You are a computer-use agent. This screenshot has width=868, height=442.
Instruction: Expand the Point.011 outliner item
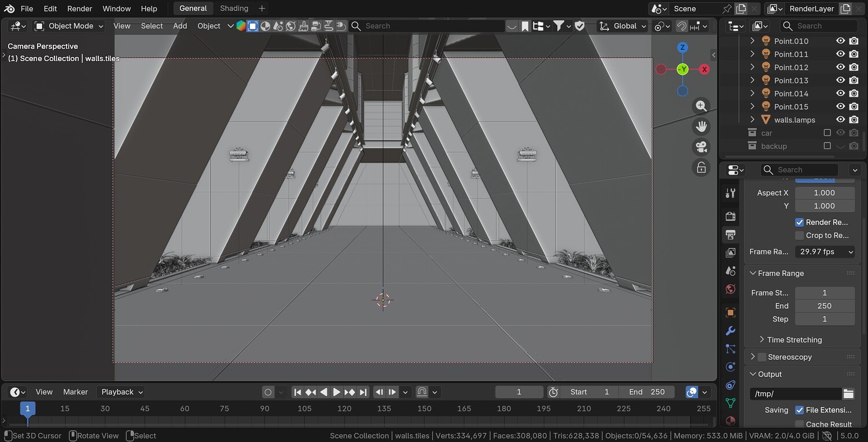(752, 54)
